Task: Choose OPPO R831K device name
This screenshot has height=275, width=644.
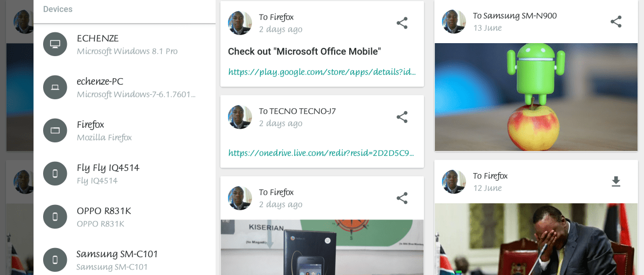Action: (104, 211)
